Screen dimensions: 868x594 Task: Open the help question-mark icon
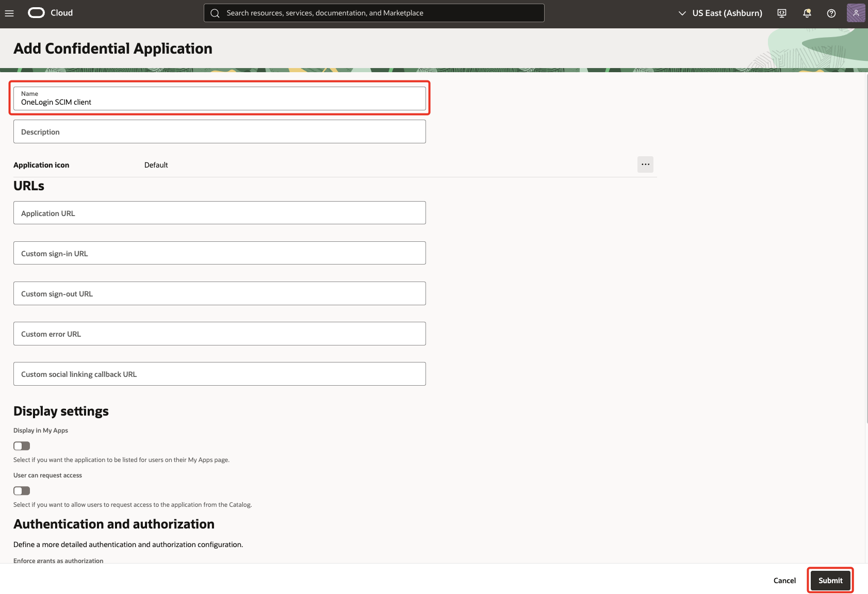[831, 13]
